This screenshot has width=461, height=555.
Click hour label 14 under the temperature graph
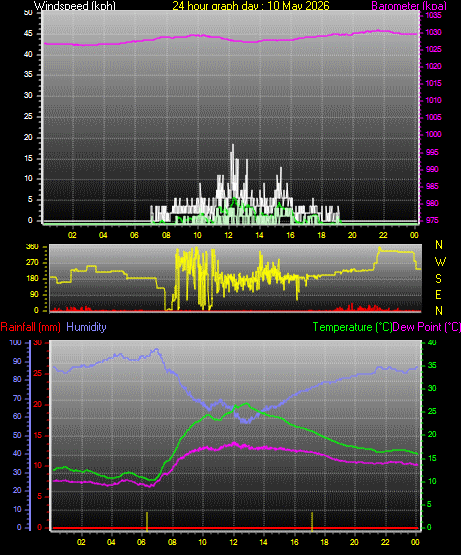coord(263,542)
